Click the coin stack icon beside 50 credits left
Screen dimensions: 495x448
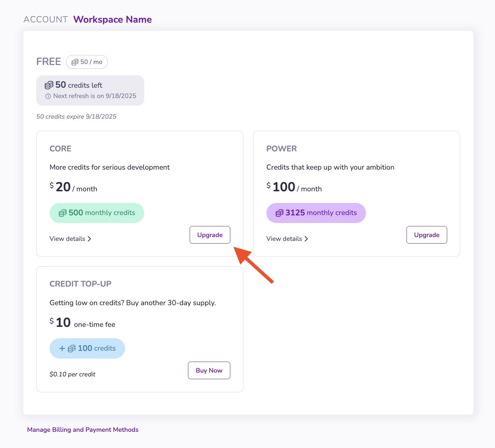point(49,85)
